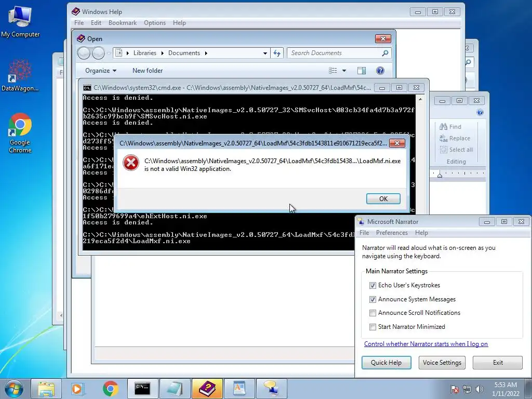The height and width of the screenshot is (399, 532).
Task: Click the WordPad ruler indent marker
Action: click(x=440, y=175)
